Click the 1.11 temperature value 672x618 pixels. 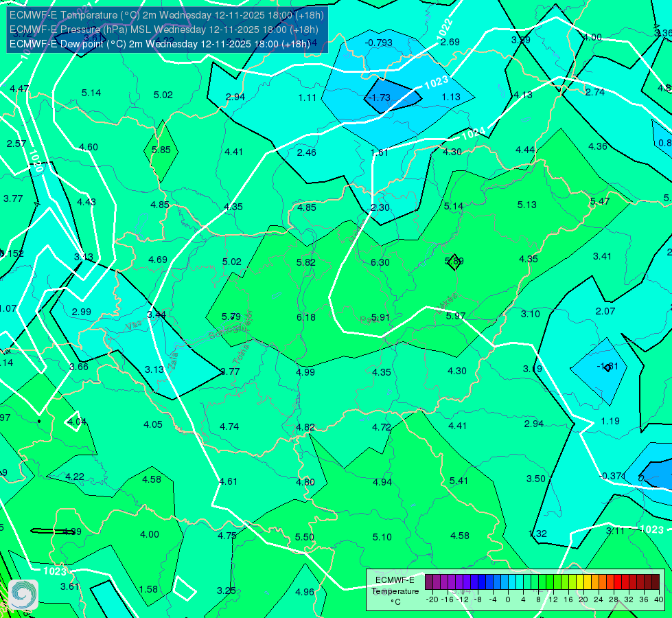click(308, 98)
